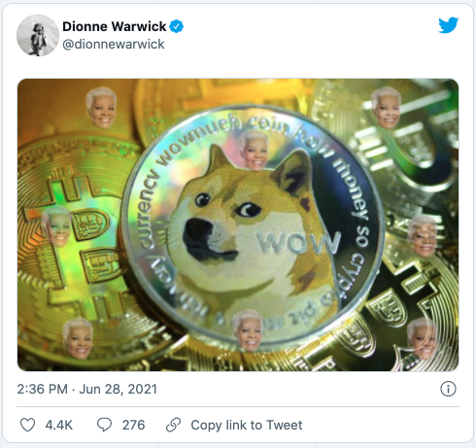This screenshot has height=448, width=476.
Task: Open the Dogecoin tweet image
Action: [x=238, y=224]
